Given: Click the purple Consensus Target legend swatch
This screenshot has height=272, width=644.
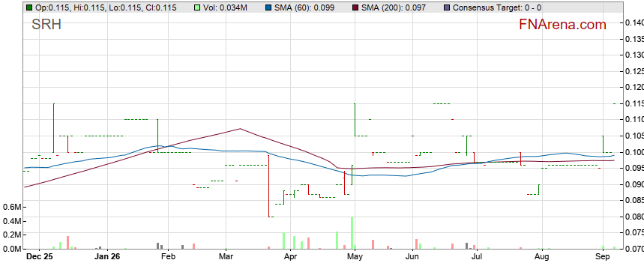Looking at the screenshot, I should [446, 7].
